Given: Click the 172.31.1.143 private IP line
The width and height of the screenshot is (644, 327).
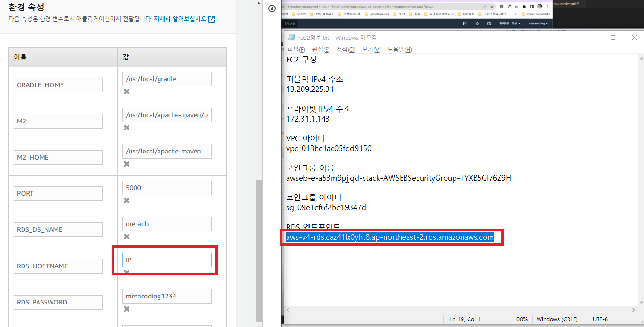Looking at the screenshot, I should click(x=308, y=119).
